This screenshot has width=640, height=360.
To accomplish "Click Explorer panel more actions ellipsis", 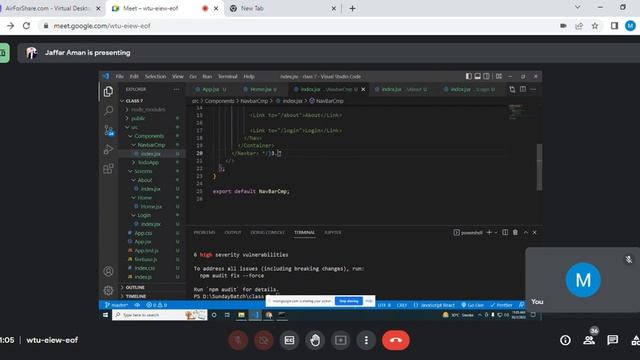I will tap(176, 89).
